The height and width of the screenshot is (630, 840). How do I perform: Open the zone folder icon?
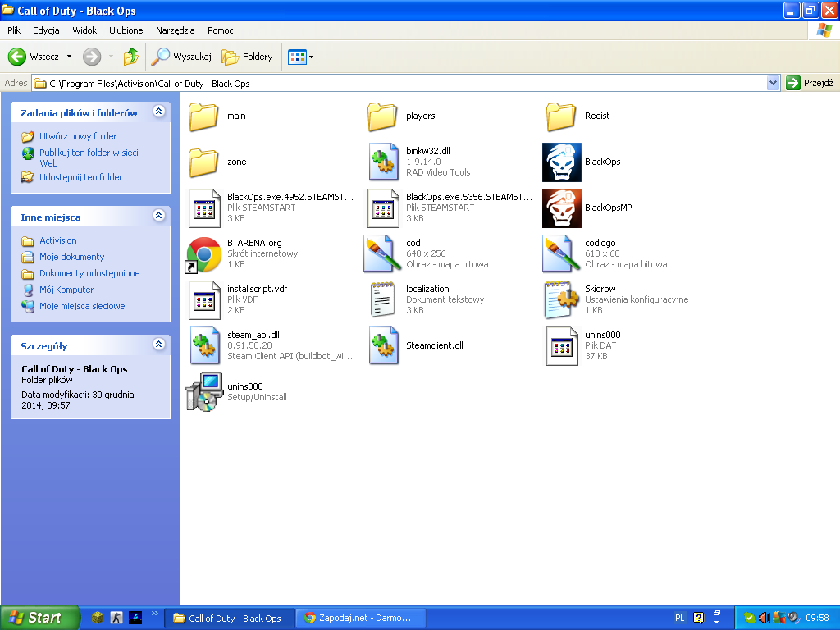coord(203,162)
